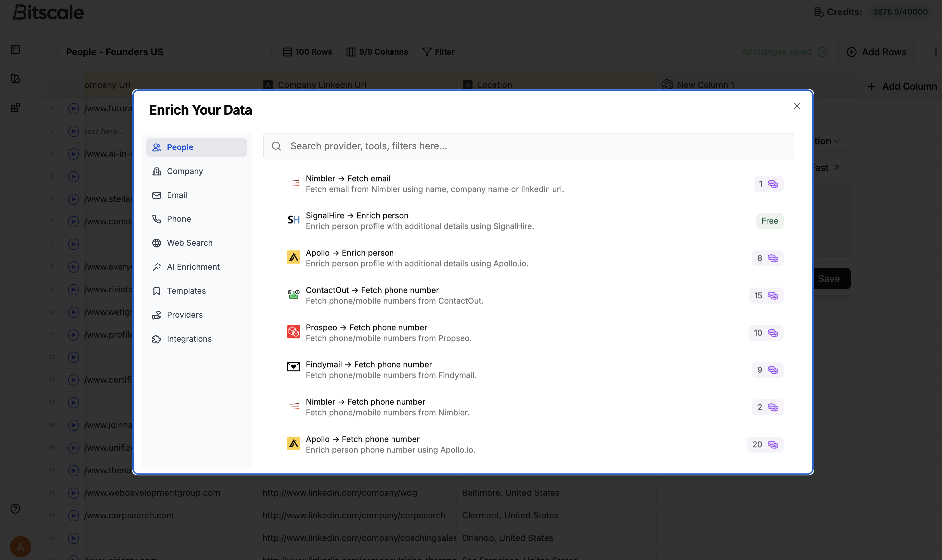The height and width of the screenshot is (560, 942).
Task: Click the People - Founders US title field
Action: tap(164, 52)
